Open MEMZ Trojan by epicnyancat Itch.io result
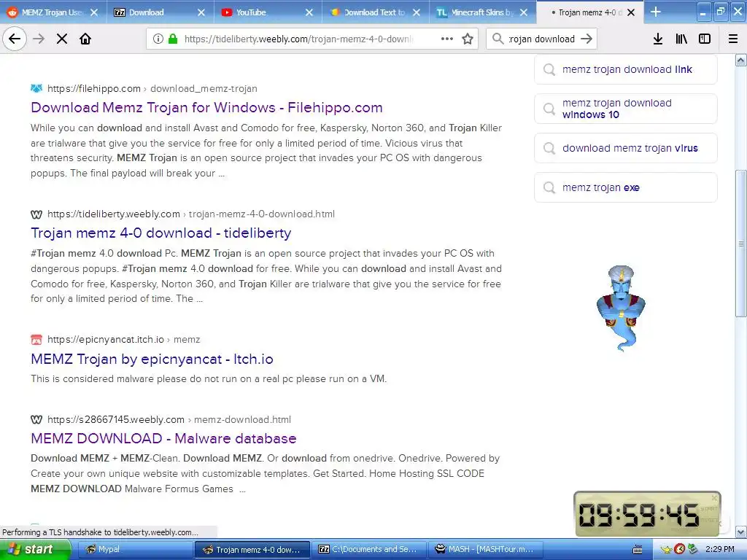Viewport: 747px width, 560px height. point(152,359)
